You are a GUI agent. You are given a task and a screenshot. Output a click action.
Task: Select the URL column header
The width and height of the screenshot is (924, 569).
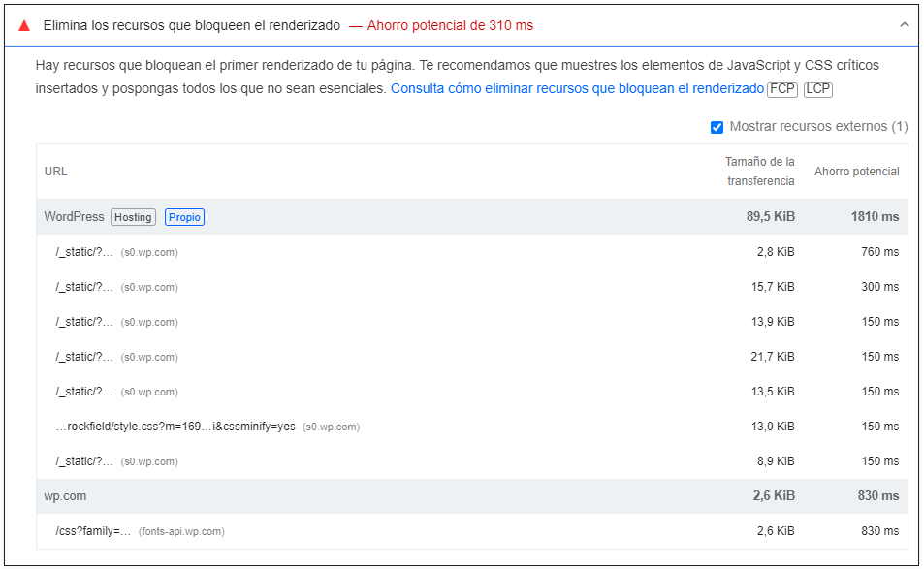pyautogui.click(x=56, y=172)
